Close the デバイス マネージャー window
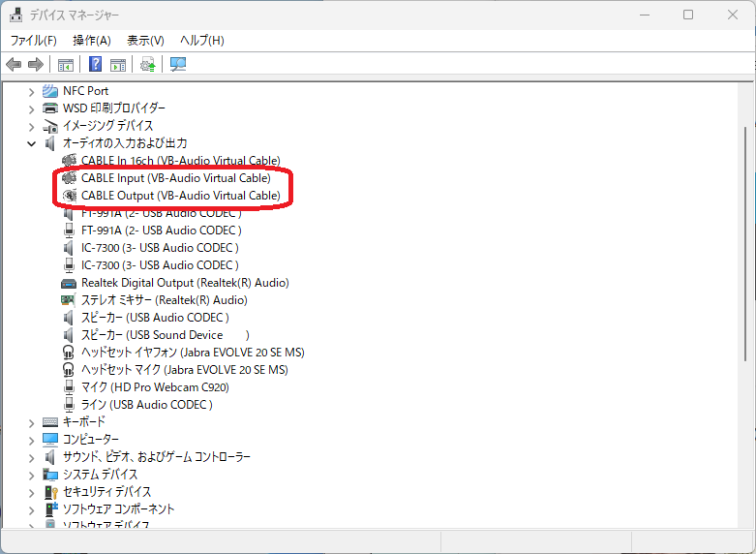Image resolution: width=756 pixels, height=554 pixels. 733,15
